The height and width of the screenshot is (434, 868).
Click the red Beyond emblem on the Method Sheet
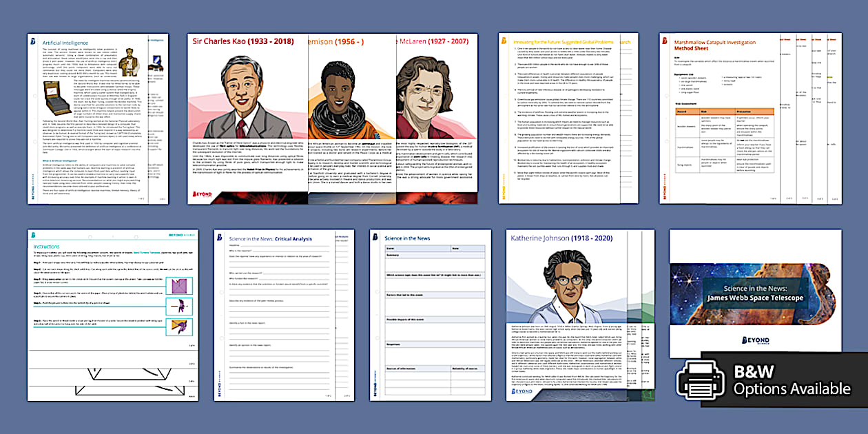click(x=665, y=41)
